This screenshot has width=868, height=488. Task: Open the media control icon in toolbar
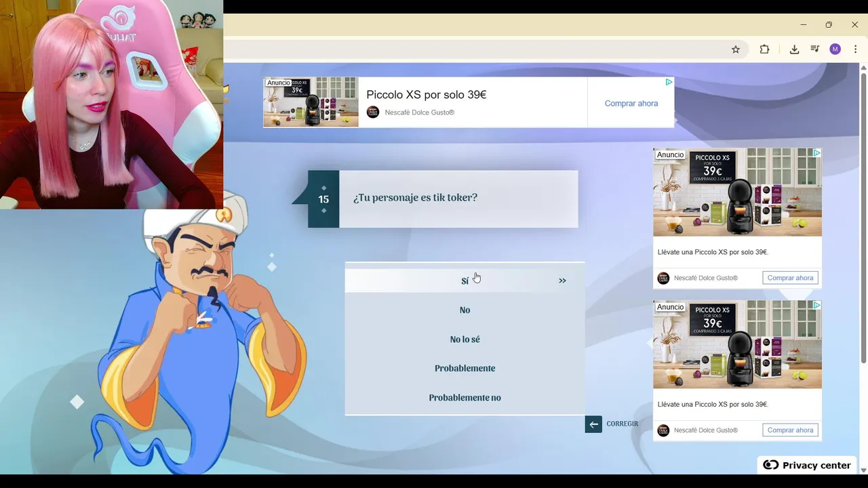[x=815, y=49]
